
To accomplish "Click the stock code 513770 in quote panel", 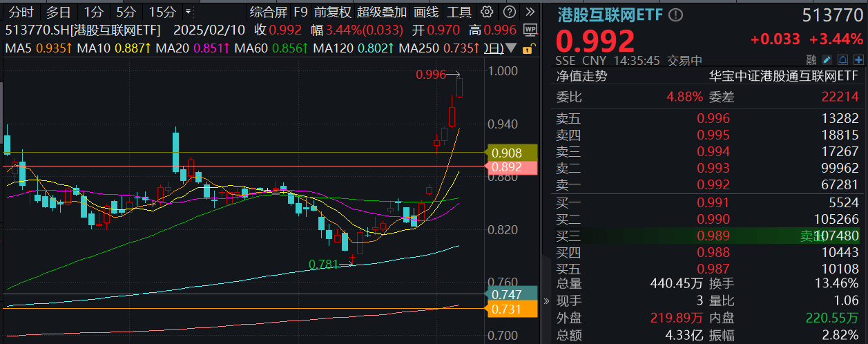I will point(831,15).
